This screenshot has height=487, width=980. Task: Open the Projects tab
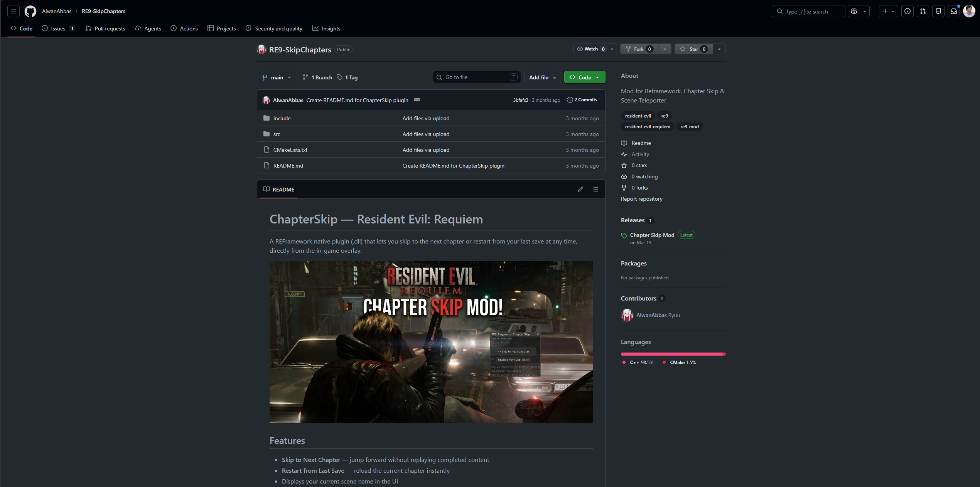tap(222, 29)
